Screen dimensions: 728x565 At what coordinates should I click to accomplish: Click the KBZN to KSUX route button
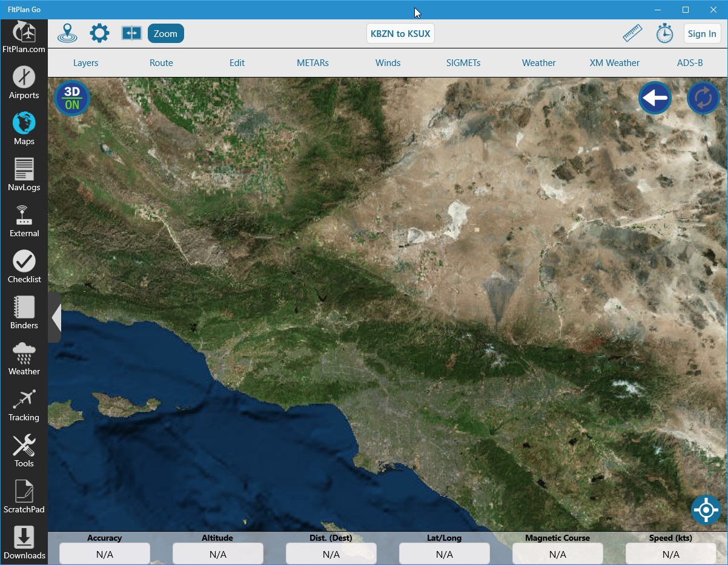[x=400, y=33]
